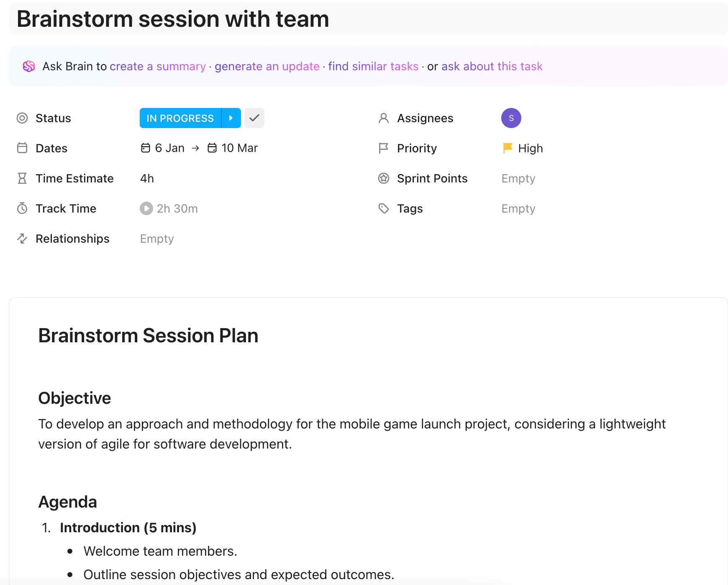Click the create a summary link
The height and width of the screenshot is (585, 728).
coord(157,66)
